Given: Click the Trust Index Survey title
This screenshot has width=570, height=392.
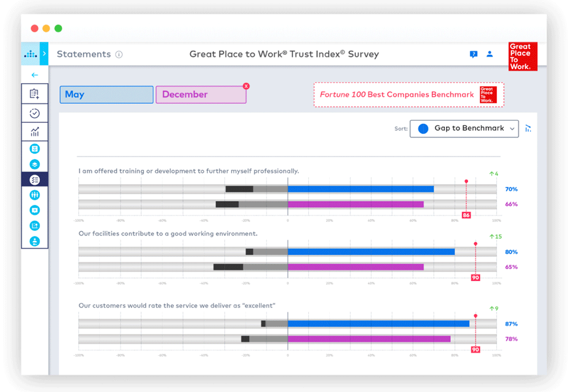Looking at the screenshot, I should pyautogui.click(x=284, y=54).
